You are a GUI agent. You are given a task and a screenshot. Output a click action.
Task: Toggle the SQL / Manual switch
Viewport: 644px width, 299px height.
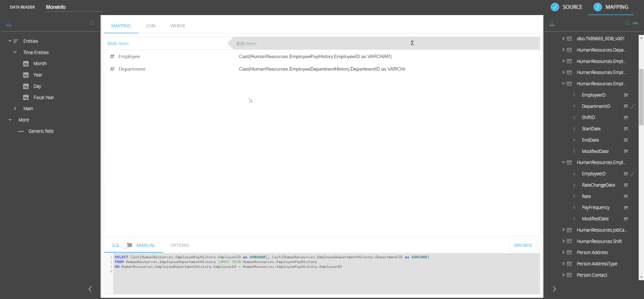tap(127, 245)
